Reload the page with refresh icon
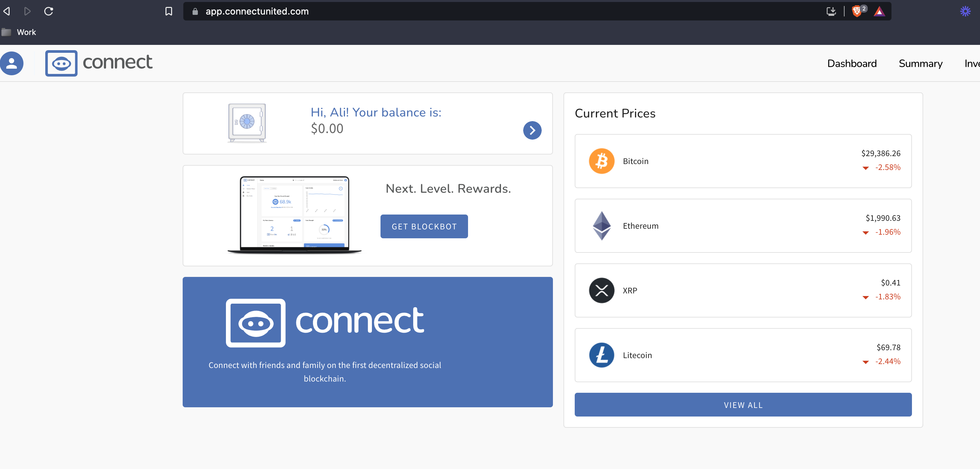 pyautogui.click(x=49, y=11)
